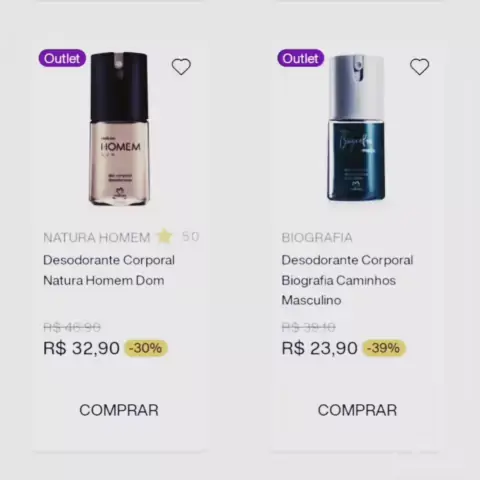480x480 pixels.
Task: Click the strikethrough original price of Biografia
Action: point(309,327)
